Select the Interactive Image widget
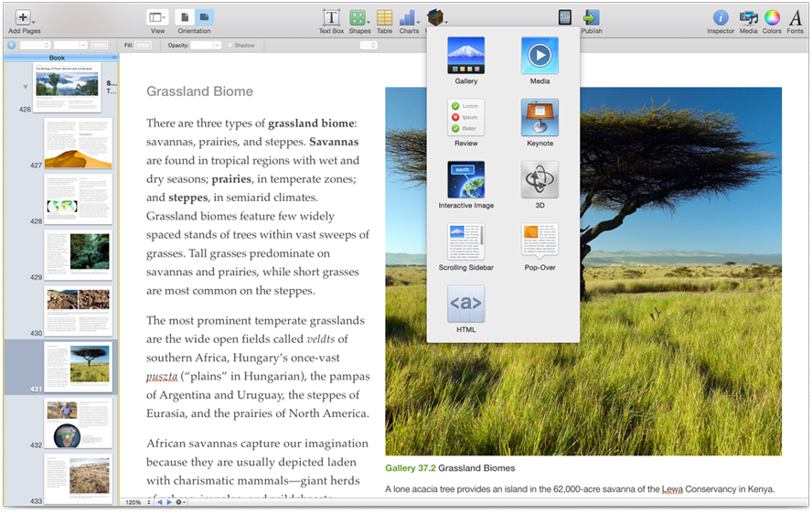This screenshot has width=812, height=514. (466, 181)
